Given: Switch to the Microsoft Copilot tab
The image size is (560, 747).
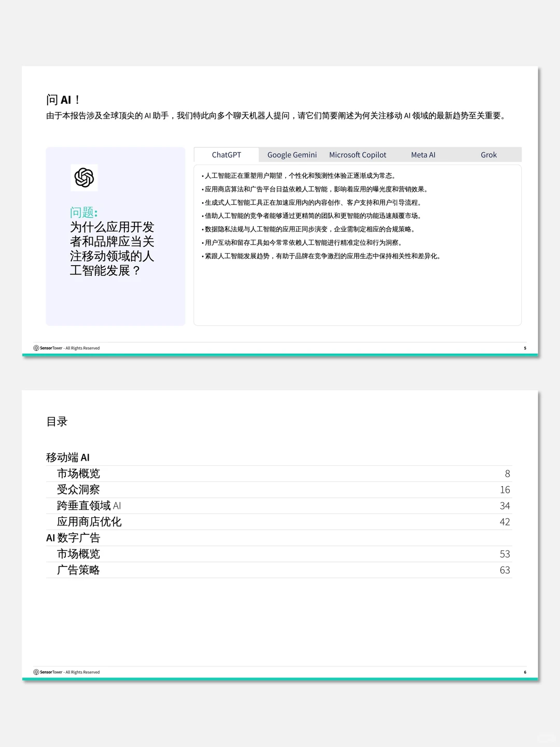Looking at the screenshot, I should click(357, 155).
